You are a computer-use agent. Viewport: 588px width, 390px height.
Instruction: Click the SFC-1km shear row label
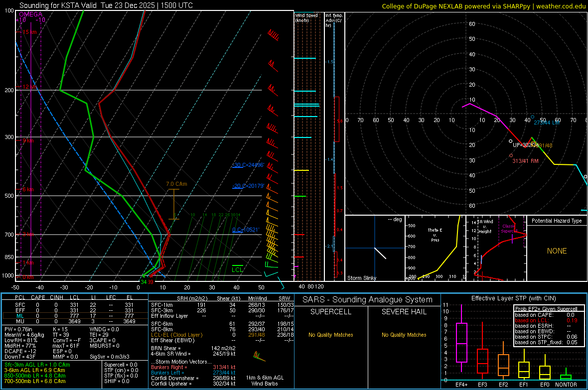click(x=161, y=305)
